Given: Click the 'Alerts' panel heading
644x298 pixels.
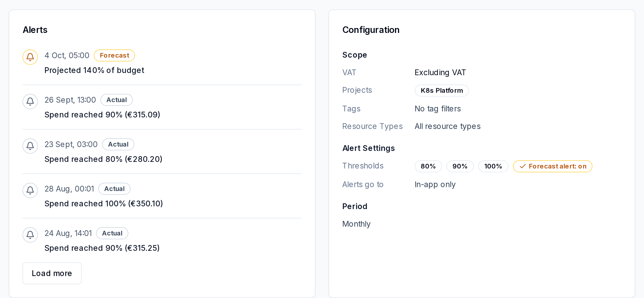Looking at the screenshot, I should click(x=35, y=30).
